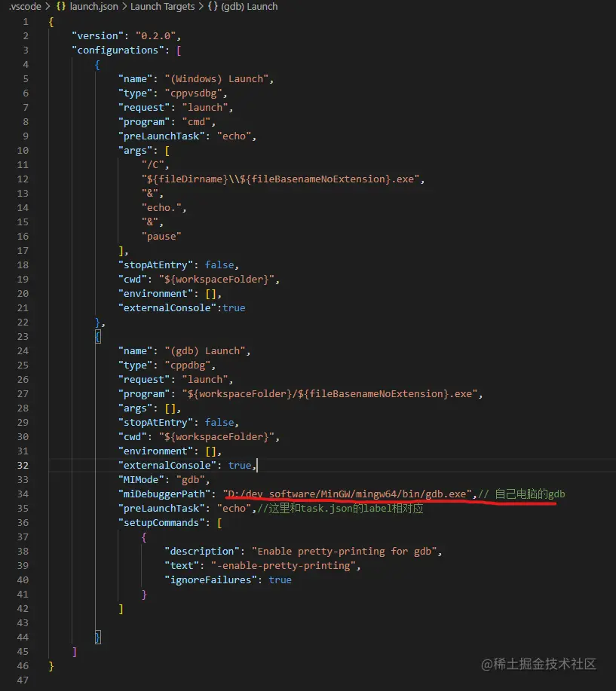Click the ${fileDirname} exe argument on line 12
Screen dimensions: 616x691
280,179
